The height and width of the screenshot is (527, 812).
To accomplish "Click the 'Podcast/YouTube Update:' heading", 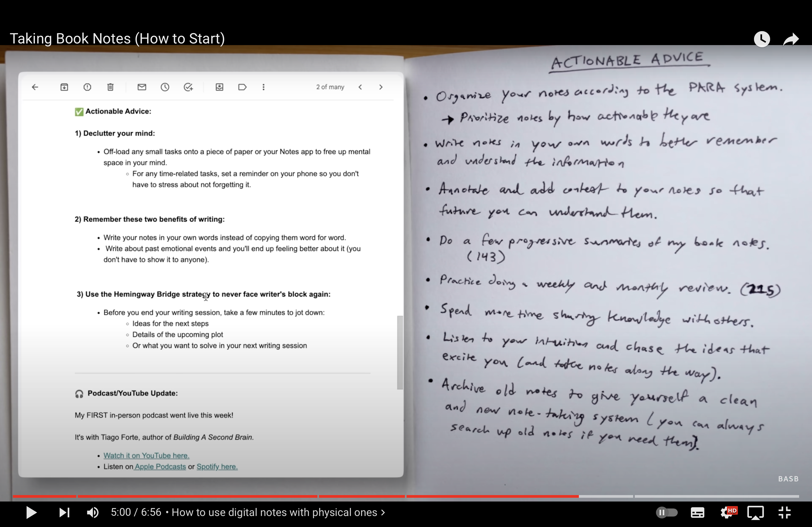I will pyautogui.click(x=132, y=393).
